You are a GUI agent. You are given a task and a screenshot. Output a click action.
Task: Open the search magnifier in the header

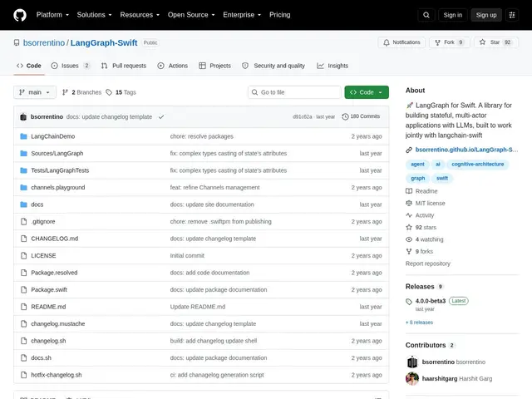[426, 15]
